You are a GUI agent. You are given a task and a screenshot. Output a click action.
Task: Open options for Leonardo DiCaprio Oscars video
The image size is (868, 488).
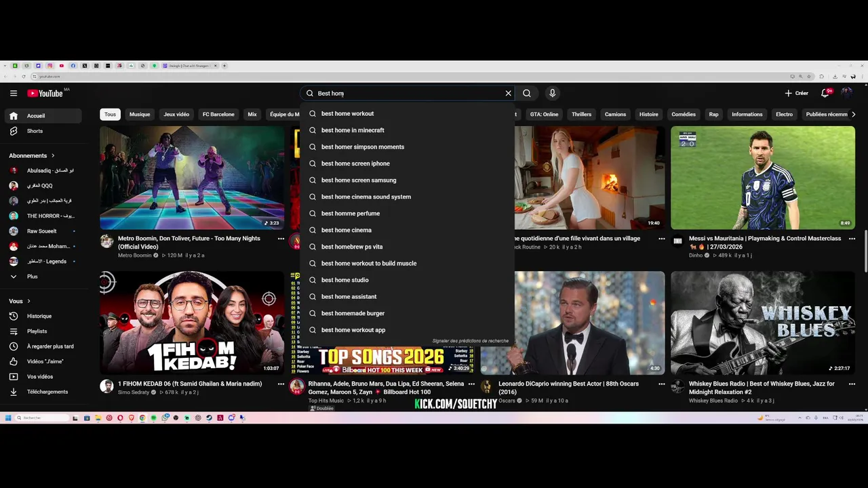click(x=661, y=384)
